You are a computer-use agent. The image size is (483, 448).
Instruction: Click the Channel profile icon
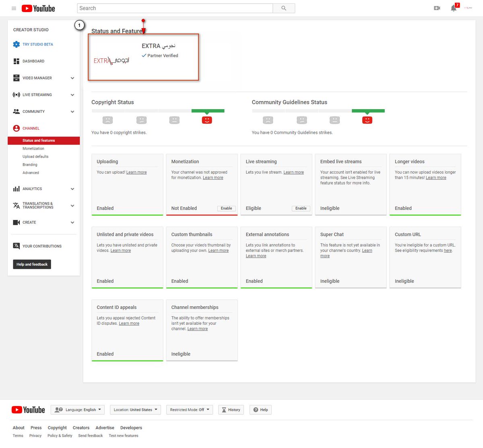point(17,128)
